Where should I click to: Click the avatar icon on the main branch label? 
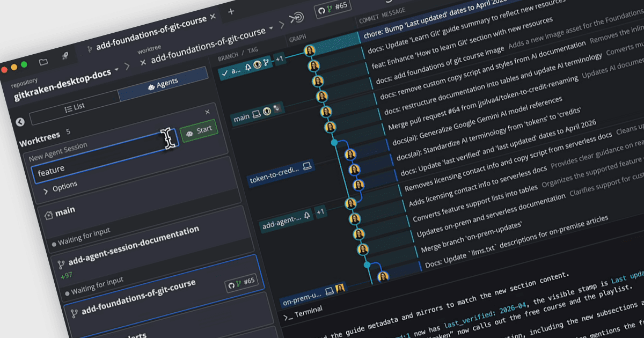(266, 112)
